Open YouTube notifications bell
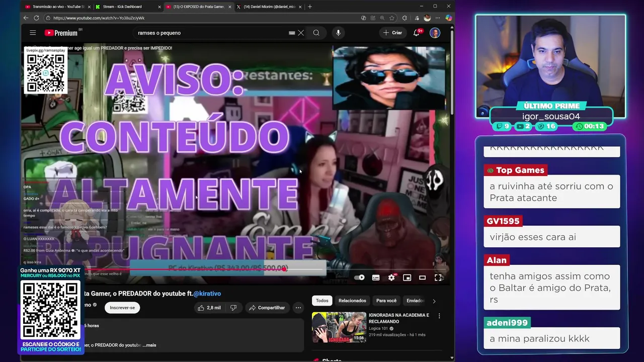Viewport: 644px width, 362px height. (417, 33)
